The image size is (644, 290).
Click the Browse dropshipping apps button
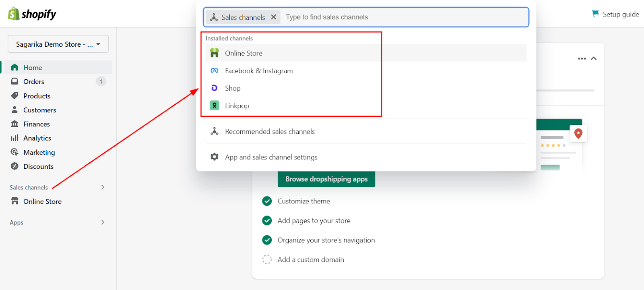coord(326,179)
